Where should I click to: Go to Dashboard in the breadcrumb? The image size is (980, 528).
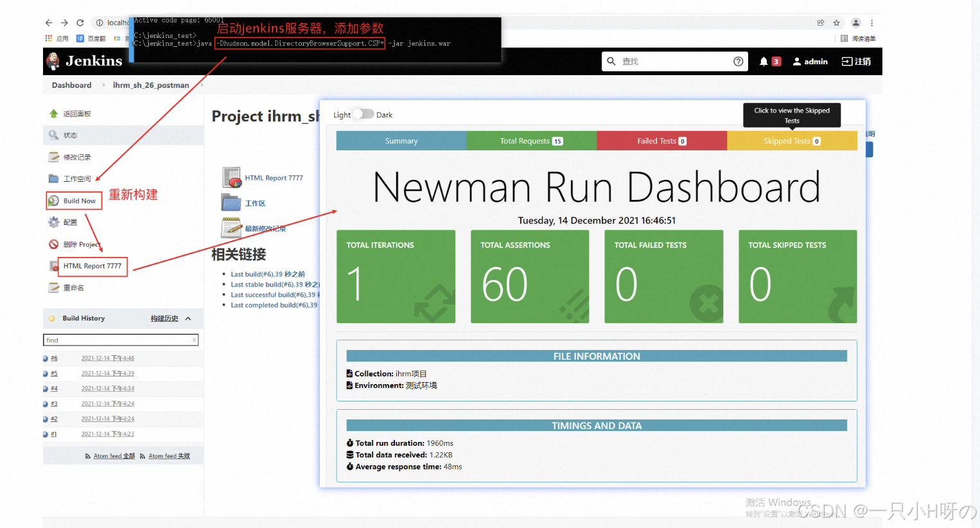pos(71,85)
